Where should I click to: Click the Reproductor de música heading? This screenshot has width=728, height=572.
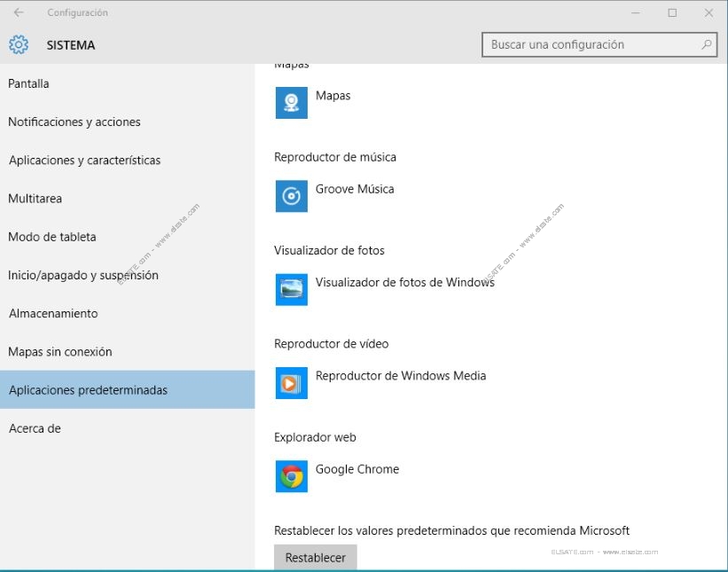point(335,157)
